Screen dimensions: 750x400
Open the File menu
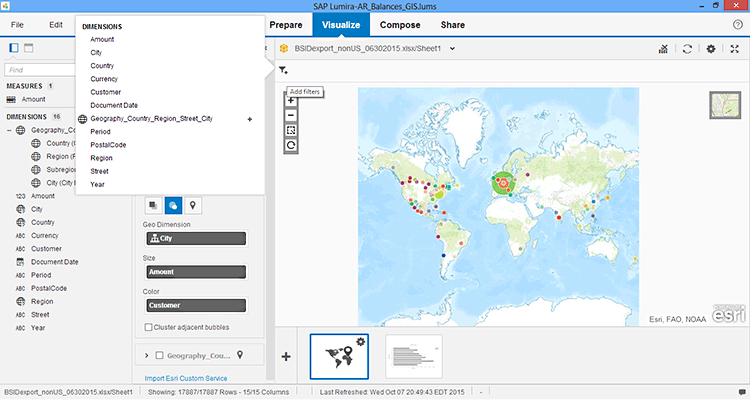(x=18, y=22)
